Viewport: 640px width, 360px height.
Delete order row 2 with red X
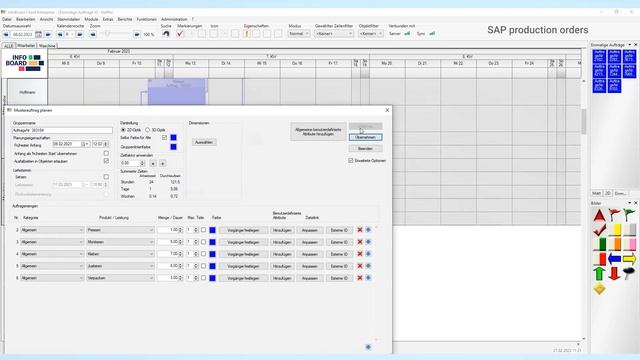pyautogui.click(x=360, y=230)
